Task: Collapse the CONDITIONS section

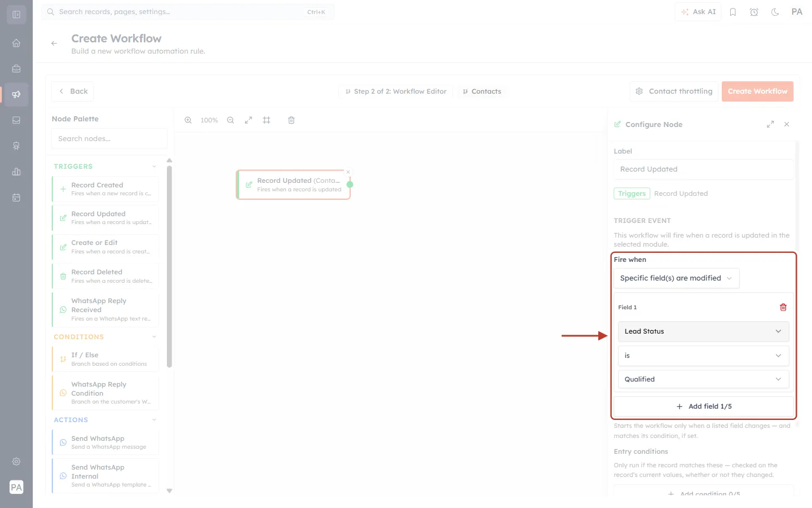Action: (154, 337)
